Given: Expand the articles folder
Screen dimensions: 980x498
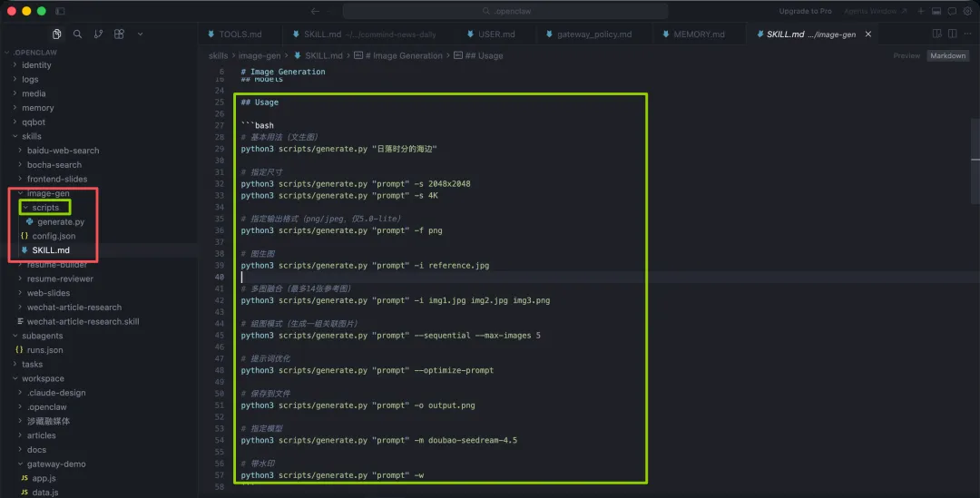Looking at the screenshot, I should pyautogui.click(x=41, y=435).
